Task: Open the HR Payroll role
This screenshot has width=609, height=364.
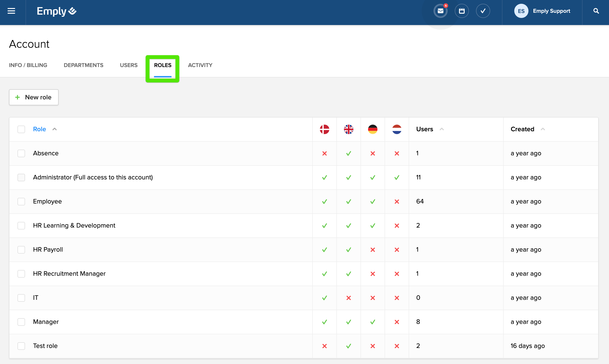Action: point(48,250)
